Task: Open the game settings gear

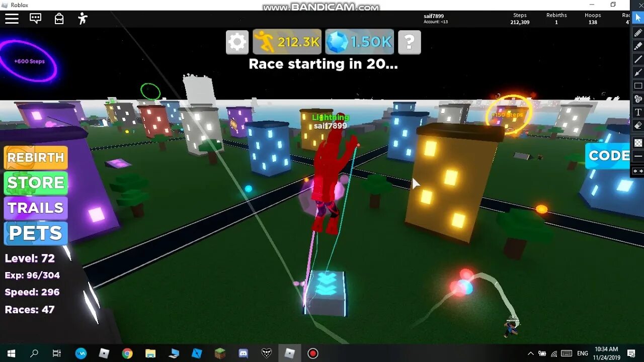Action: click(237, 42)
